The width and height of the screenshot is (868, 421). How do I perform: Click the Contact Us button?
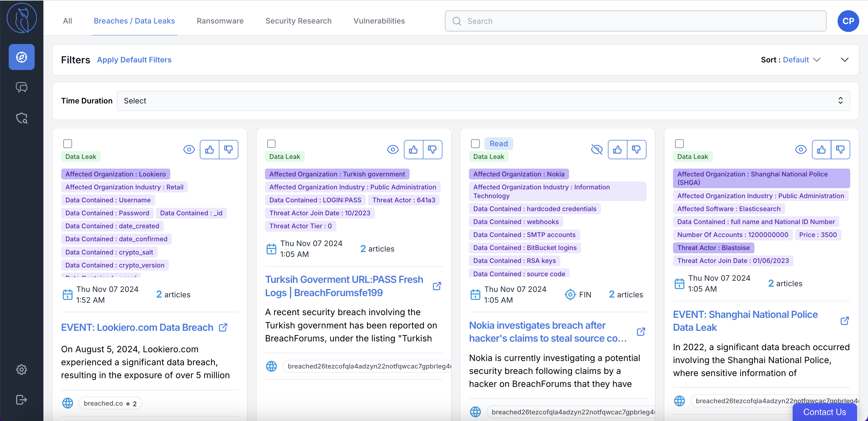[x=825, y=412]
